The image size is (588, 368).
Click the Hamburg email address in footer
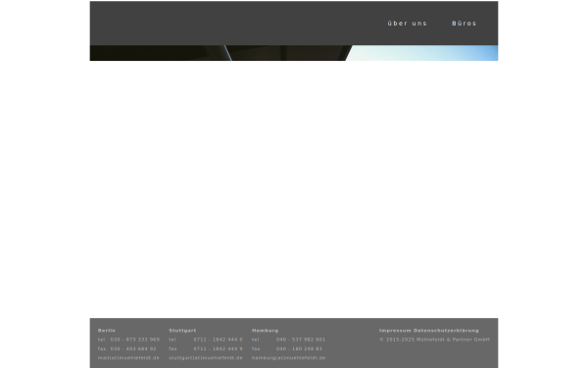(x=288, y=358)
